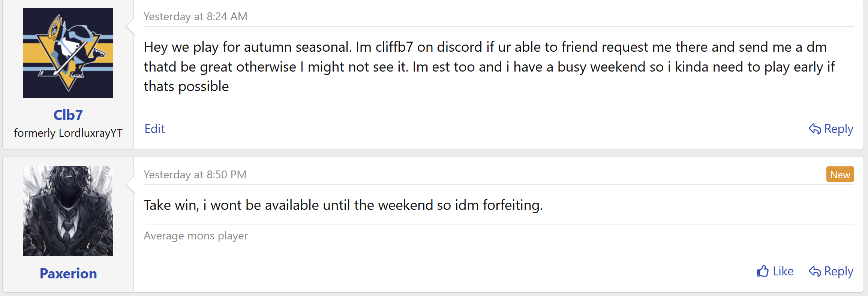Click reply arrow icon on Clb7's post
This screenshot has width=868, height=296.
pyautogui.click(x=814, y=129)
